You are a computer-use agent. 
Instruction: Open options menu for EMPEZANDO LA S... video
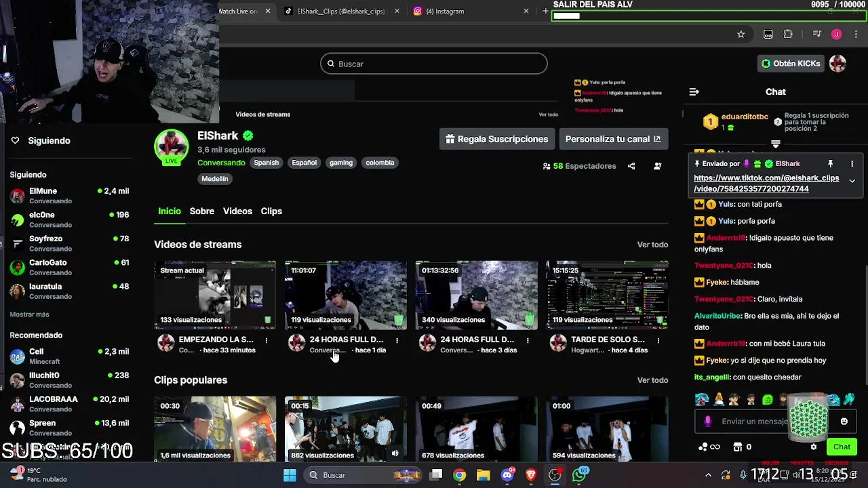click(266, 340)
